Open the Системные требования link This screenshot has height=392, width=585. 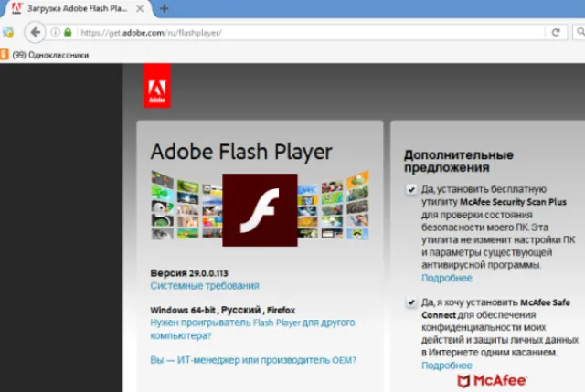tap(205, 286)
